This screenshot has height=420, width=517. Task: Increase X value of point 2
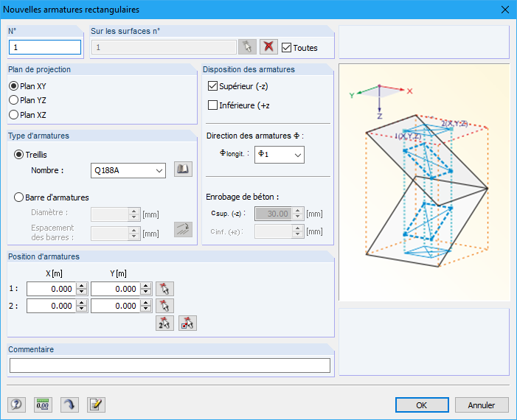click(x=81, y=303)
